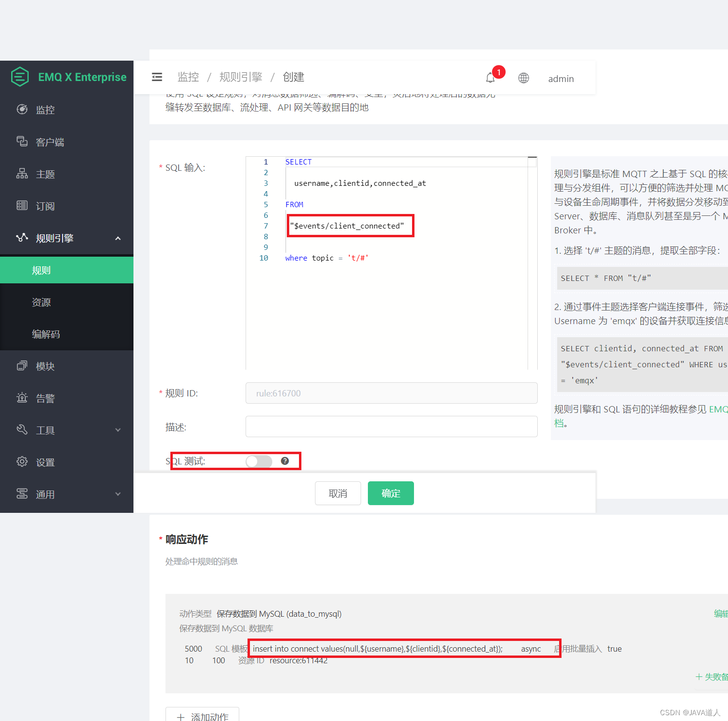Click 监控 in the breadcrumb
Viewport: 728px width, 721px height.
188,77
